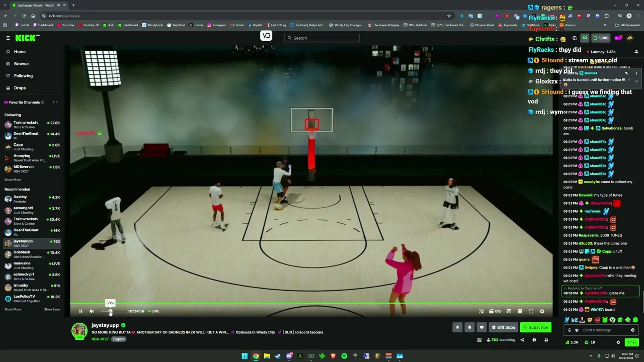Image resolution: width=644 pixels, height=362 pixels.
Task: Open the emoji picker in chat
Action: (633, 330)
